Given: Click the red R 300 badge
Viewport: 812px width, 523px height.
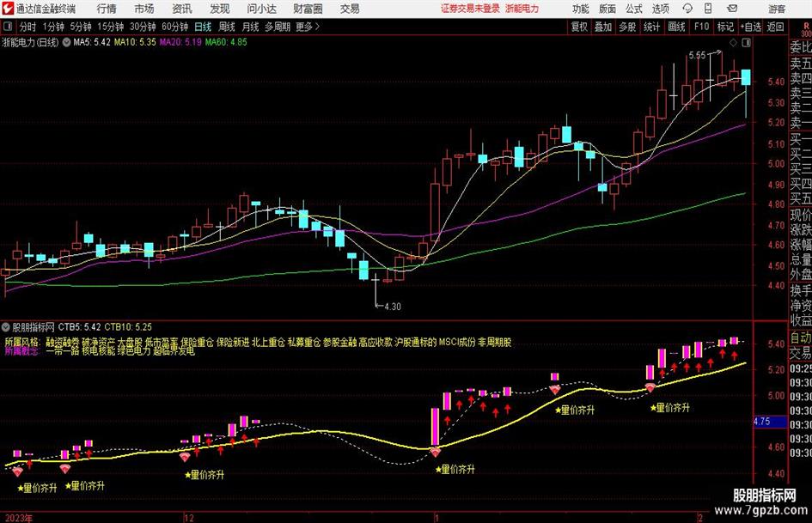Looking at the screenshot, I should pos(806,29).
